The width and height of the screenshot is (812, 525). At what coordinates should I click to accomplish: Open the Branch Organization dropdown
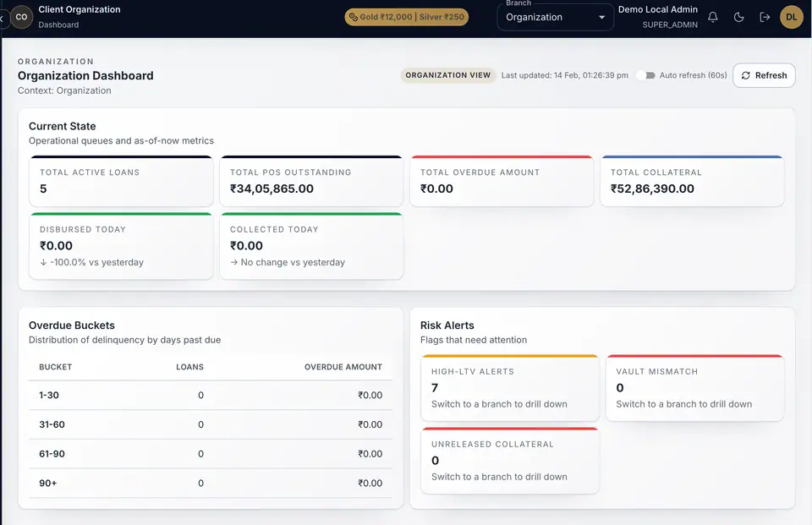click(x=555, y=17)
